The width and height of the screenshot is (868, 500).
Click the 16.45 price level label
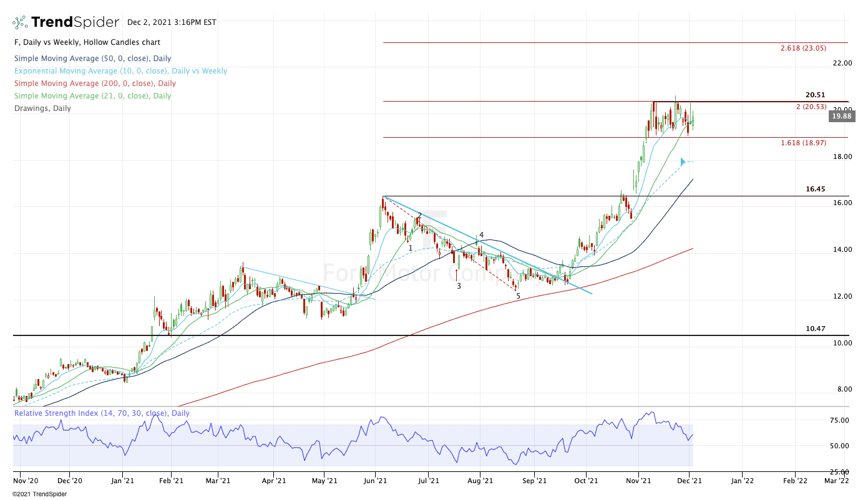(815, 189)
